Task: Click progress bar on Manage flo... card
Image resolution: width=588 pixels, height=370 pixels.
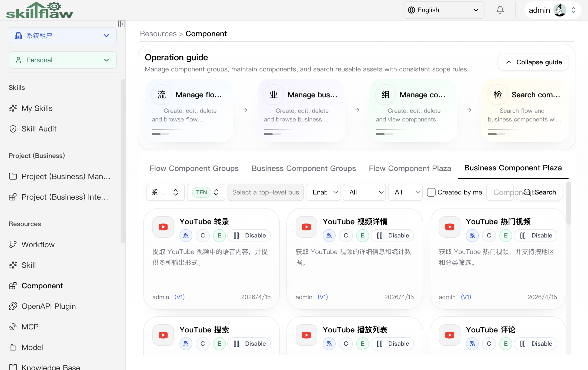Action: click(161, 134)
